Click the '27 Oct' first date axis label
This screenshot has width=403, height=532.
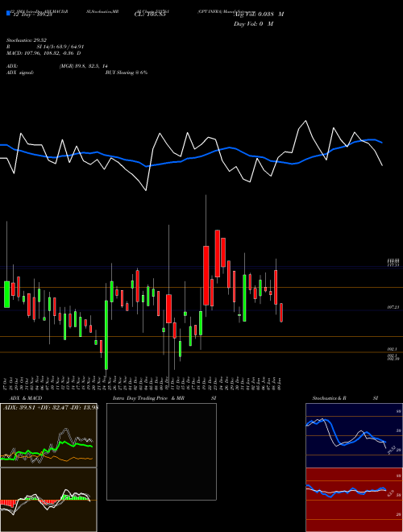(x=6, y=383)
